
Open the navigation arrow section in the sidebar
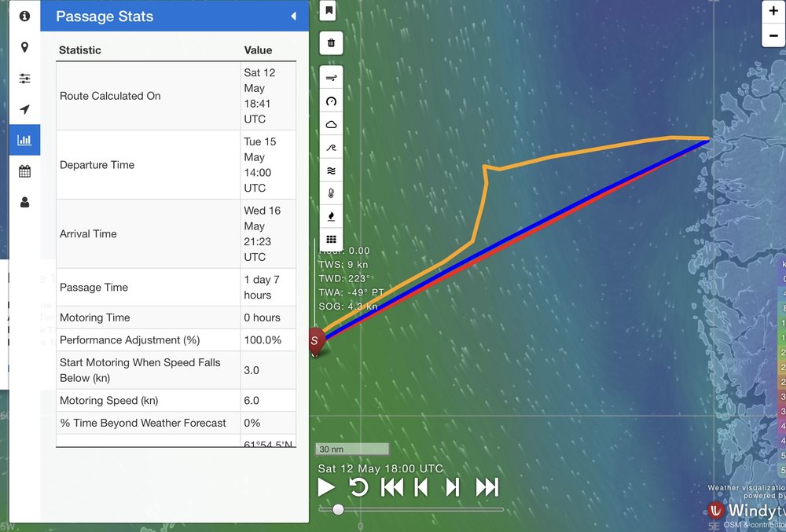tap(24, 110)
